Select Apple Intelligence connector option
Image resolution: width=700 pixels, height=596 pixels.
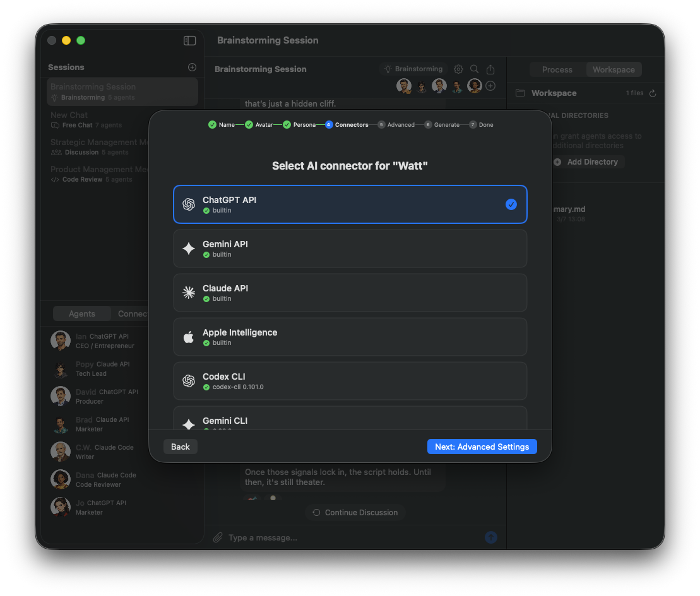350,337
